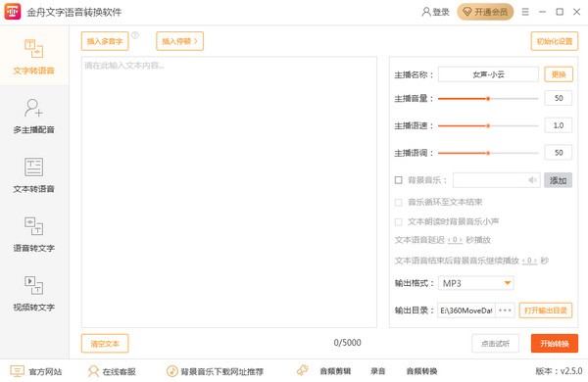Click the 主播语速 value box showing 1.0
Viewport: 588px width, 382px height.
(x=559, y=125)
